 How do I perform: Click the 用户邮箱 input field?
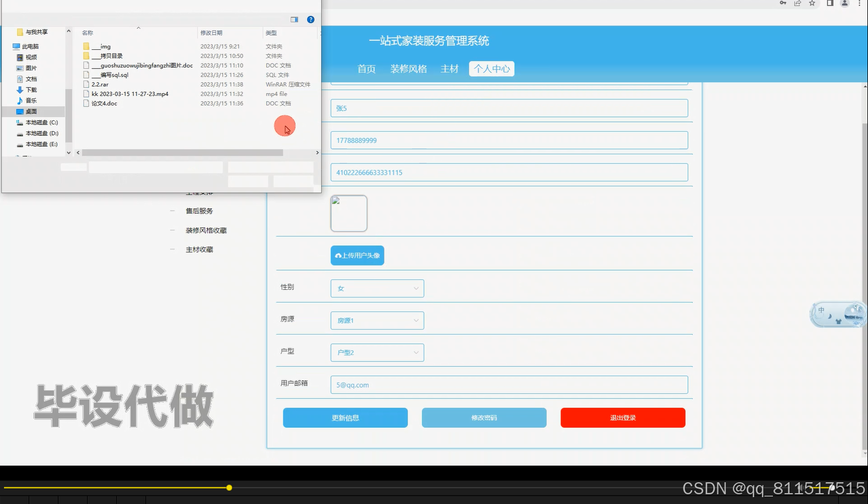coord(508,384)
